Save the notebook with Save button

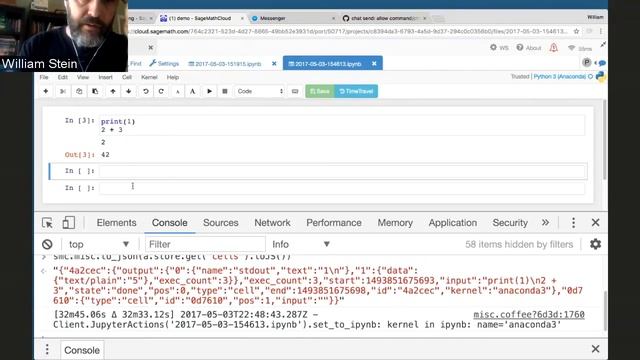click(x=320, y=91)
